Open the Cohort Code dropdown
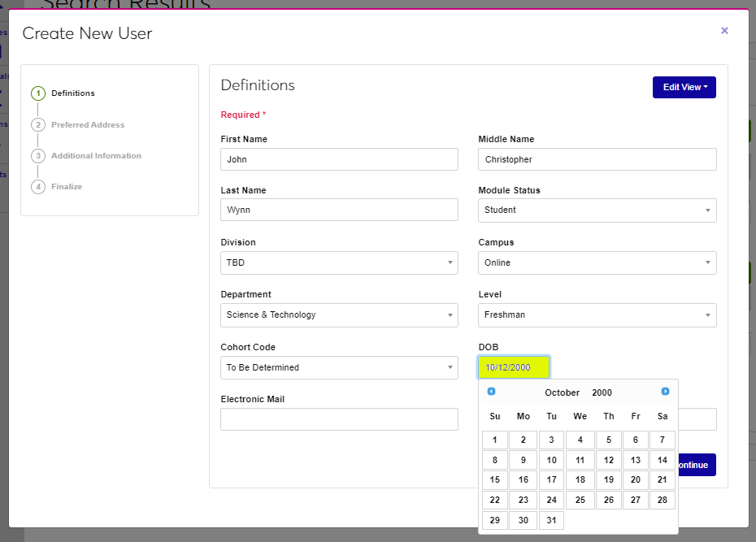This screenshot has height=542, width=756. click(x=339, y=367)
